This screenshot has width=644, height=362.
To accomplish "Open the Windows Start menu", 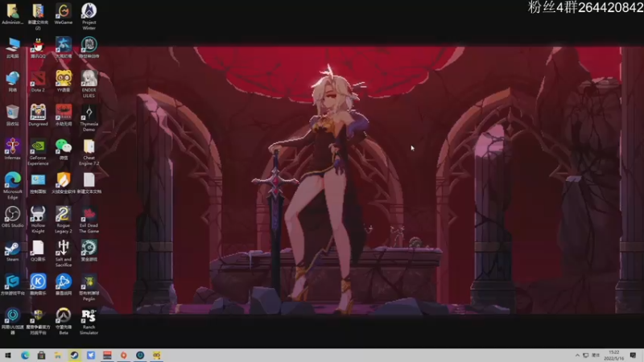I will coord(8,356).
